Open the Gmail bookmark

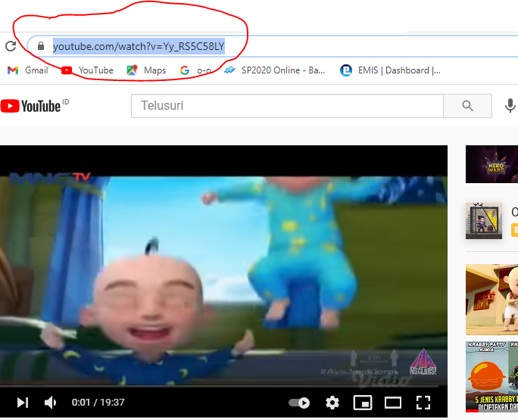(x=28, y=70)
